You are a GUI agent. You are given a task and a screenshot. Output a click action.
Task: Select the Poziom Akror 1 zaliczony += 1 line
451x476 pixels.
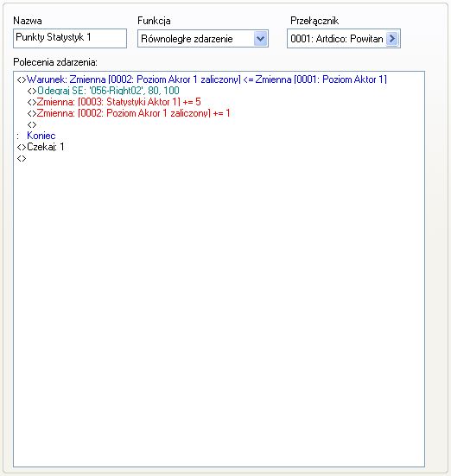129,113
